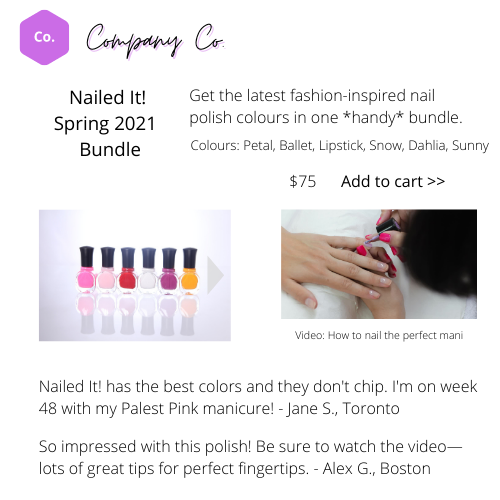
Task: Click the Company Co. script wordmark
Action: (x=155, y=41)
